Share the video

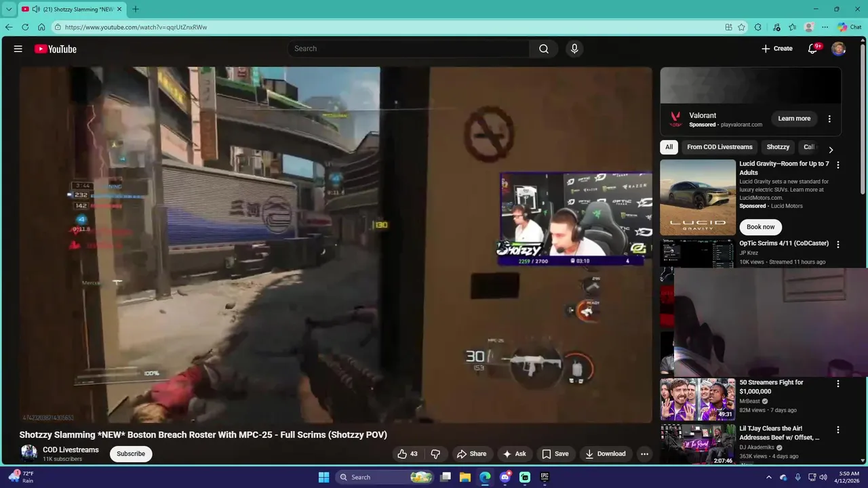click(471, 454)
